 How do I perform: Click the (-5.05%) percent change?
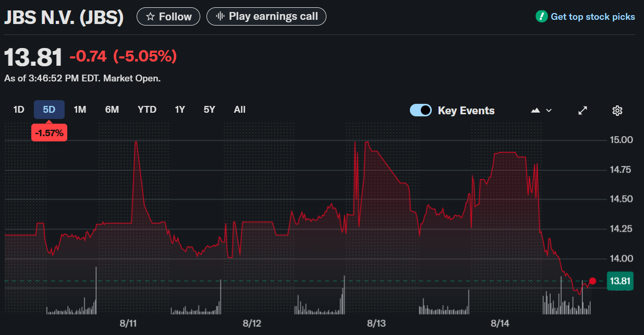pos(145,56)
